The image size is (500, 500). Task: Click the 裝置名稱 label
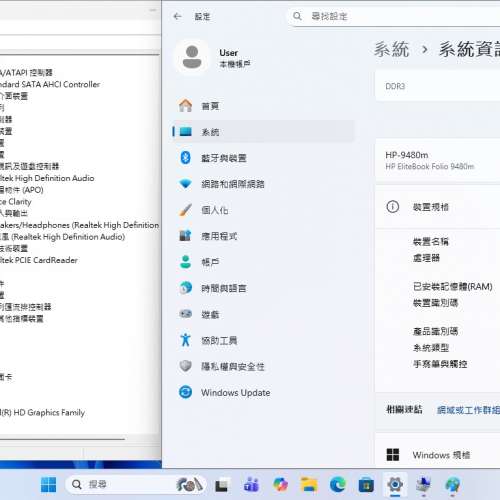pos(431,241)
